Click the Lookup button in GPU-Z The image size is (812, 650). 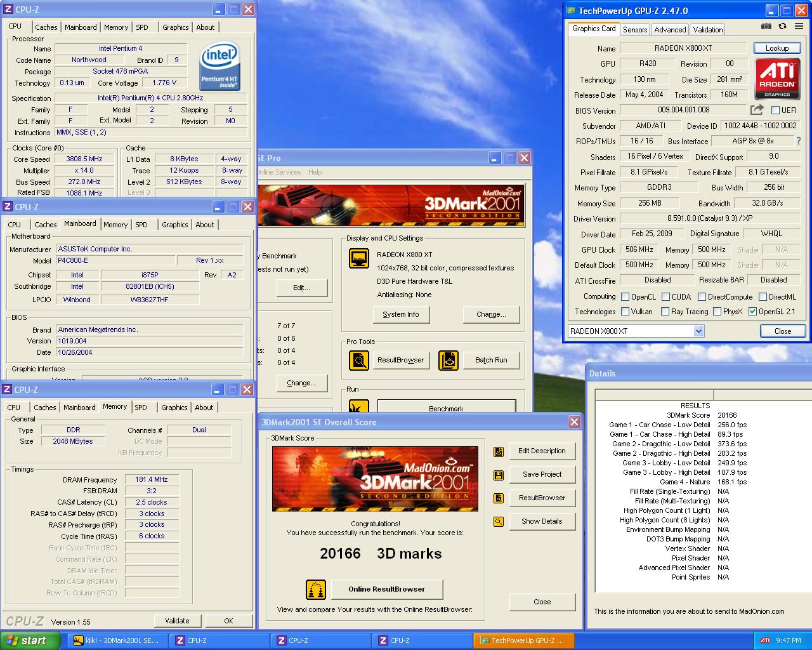(776, 48)
